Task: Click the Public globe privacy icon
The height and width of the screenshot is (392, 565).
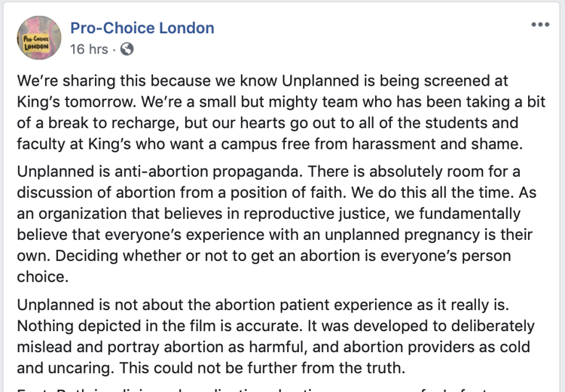Action: 127,49
